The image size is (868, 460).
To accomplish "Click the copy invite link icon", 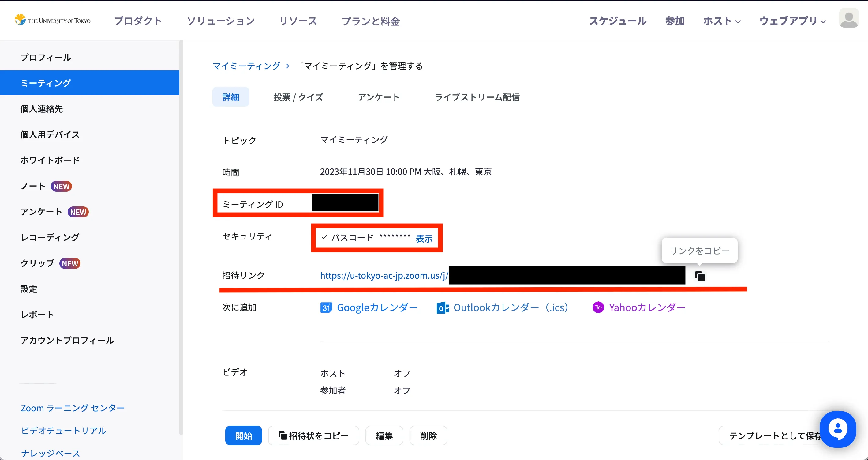I will click(x=700, y=276).
